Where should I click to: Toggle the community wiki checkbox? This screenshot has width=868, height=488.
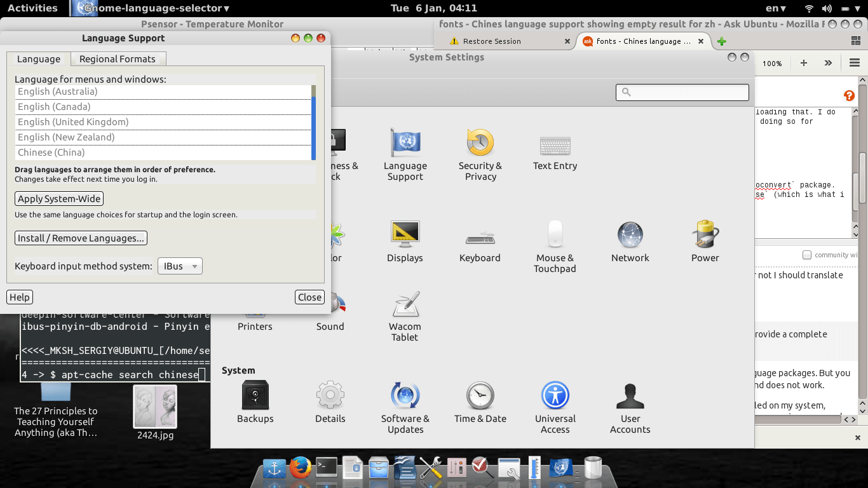tap(807, 255)
